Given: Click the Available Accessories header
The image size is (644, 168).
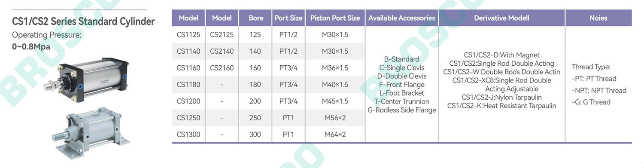Looking at the screenshot, I should 402,18.
